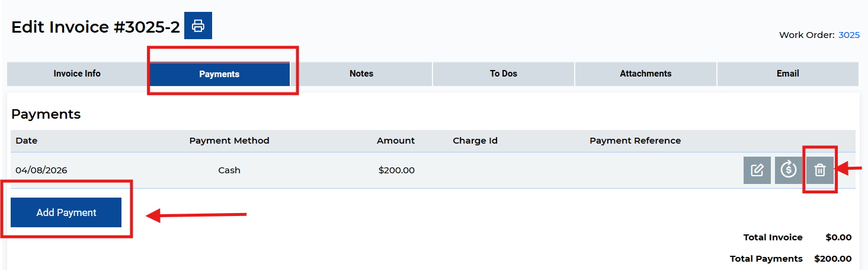868x270 pixels.
Task: Edit the $200.00 cash payment
Action: click(x=757, y=170)
